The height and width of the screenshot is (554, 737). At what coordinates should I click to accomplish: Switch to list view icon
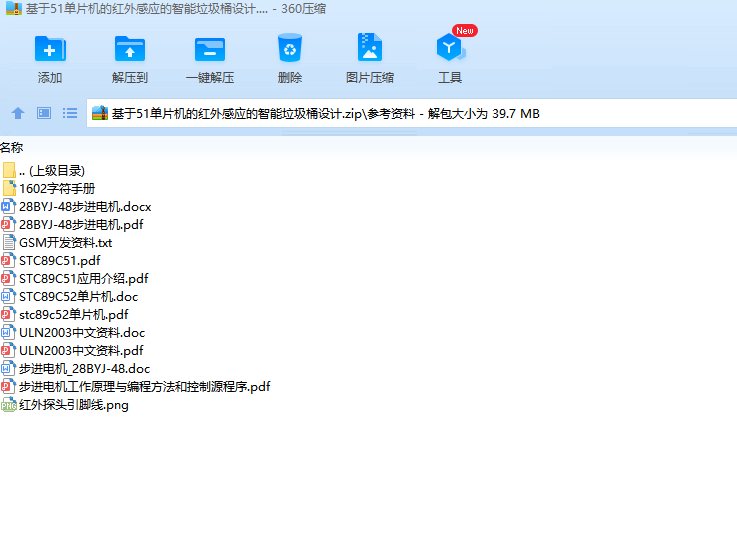[x=70, y=113]
